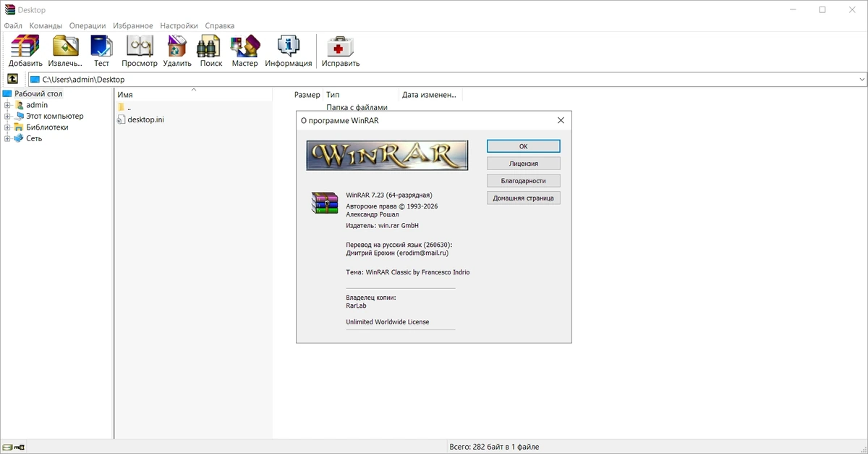Maximize the main WinRAR window

coord(822,10)
